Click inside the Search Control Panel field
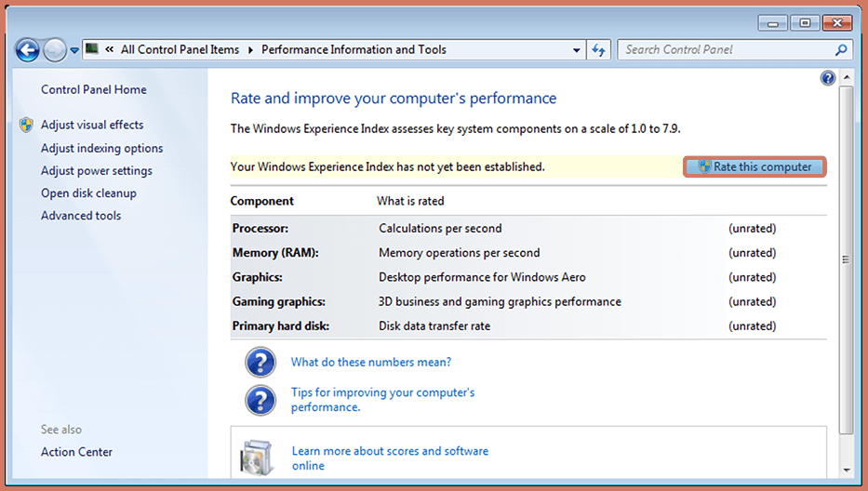868x491 pixels. tap(726, 50)
